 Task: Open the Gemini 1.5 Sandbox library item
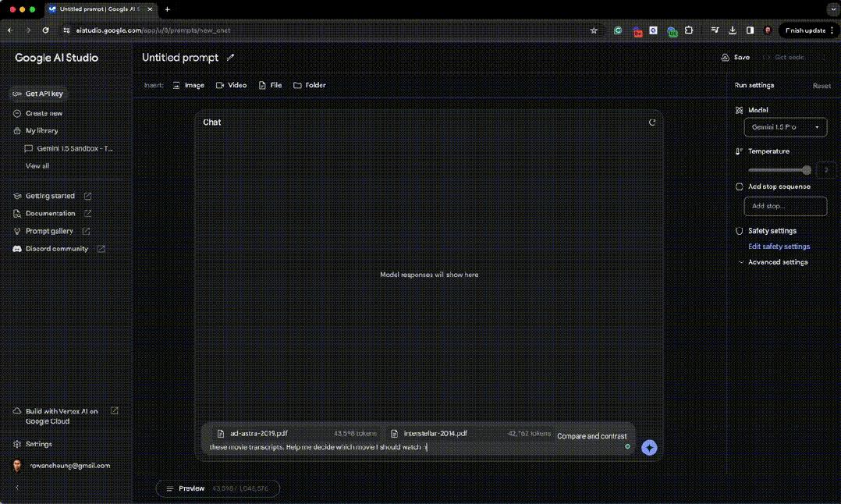coord(74,148)
